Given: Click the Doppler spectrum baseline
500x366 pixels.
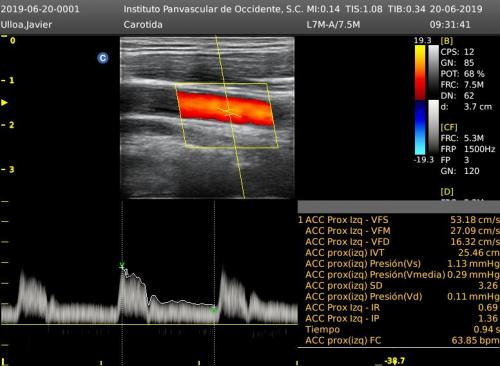Looking at the screenshot, I should point(149,324).
